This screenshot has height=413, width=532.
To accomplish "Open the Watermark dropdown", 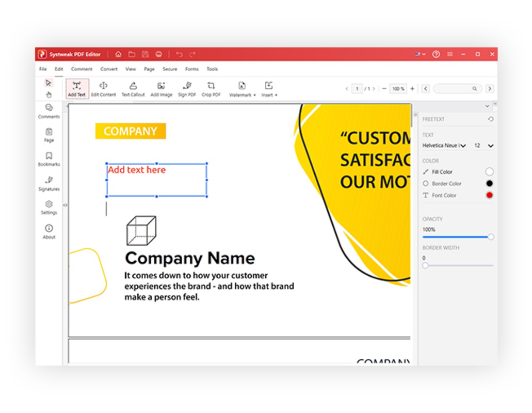I will coord(242,89).
